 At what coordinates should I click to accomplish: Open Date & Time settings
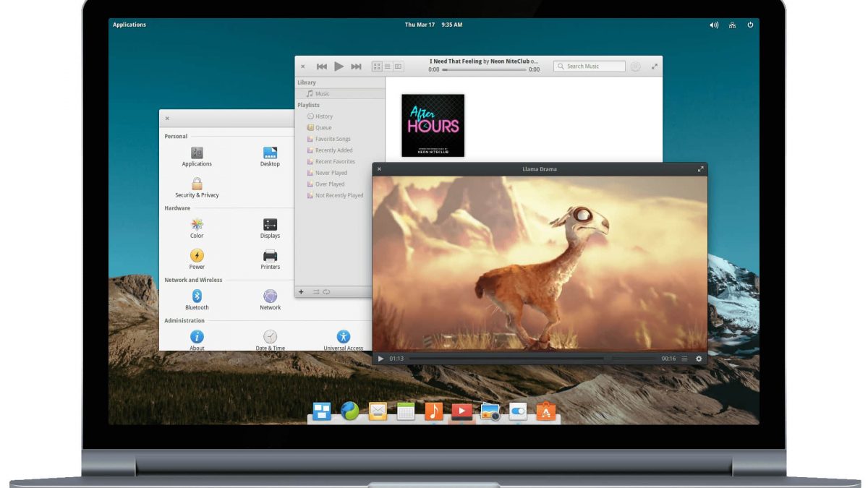270,341
